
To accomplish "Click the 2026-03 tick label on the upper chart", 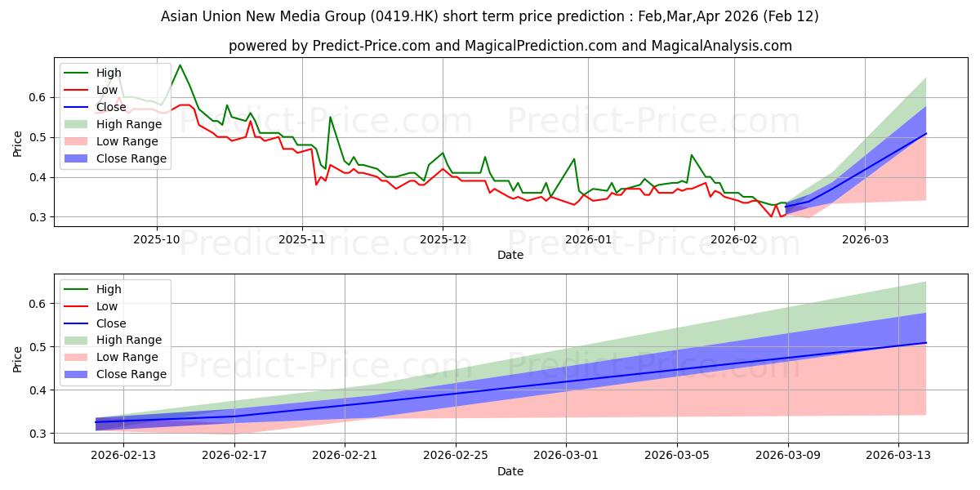I will 865,242.
